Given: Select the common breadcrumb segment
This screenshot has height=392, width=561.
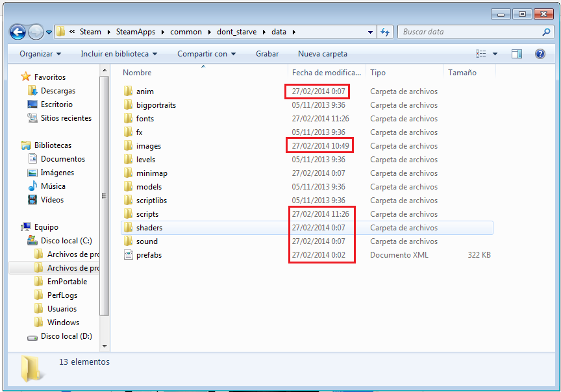Looking at the screenshot, I should (x=186, y=32).
